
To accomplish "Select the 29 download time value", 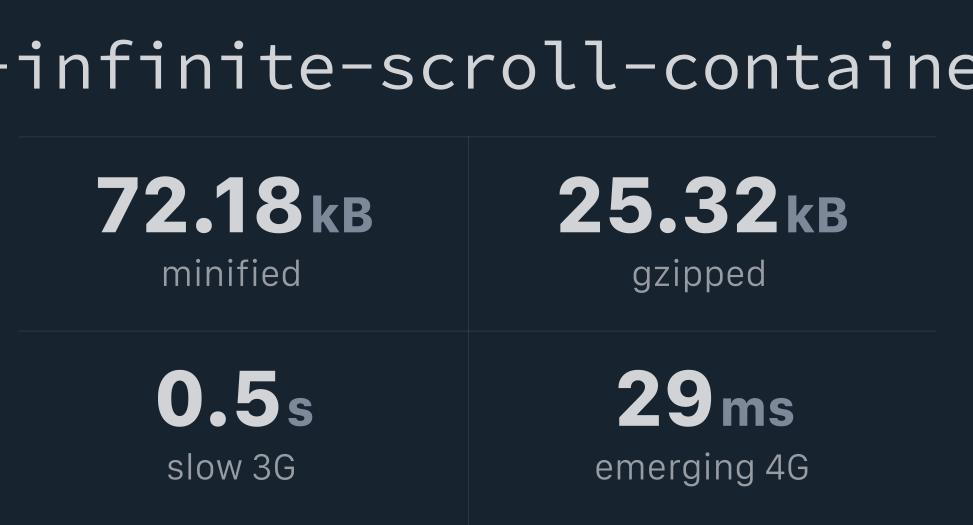I will [x=665, y=398].
